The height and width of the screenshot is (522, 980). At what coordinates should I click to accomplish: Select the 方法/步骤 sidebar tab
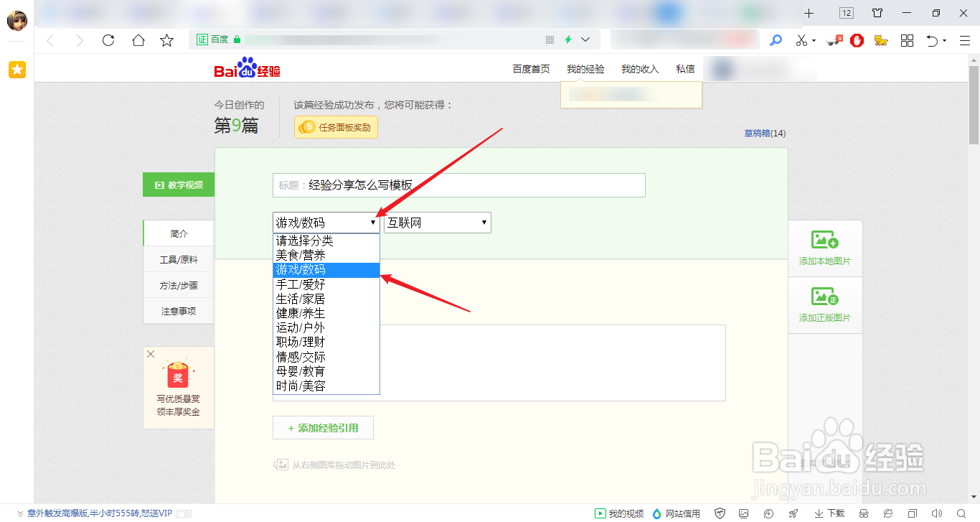[x=178, y=285]
